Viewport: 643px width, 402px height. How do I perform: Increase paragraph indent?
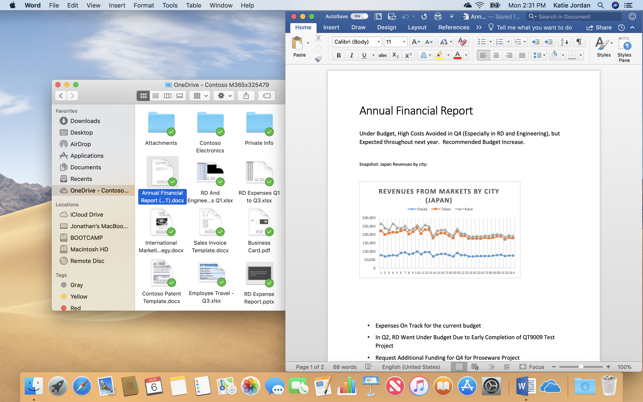pos(548,42)
